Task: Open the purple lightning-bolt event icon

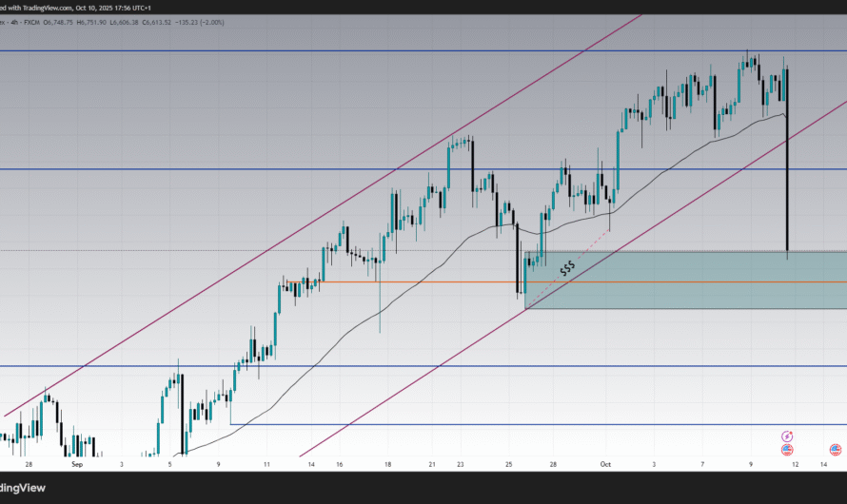Action: point(787,436)
